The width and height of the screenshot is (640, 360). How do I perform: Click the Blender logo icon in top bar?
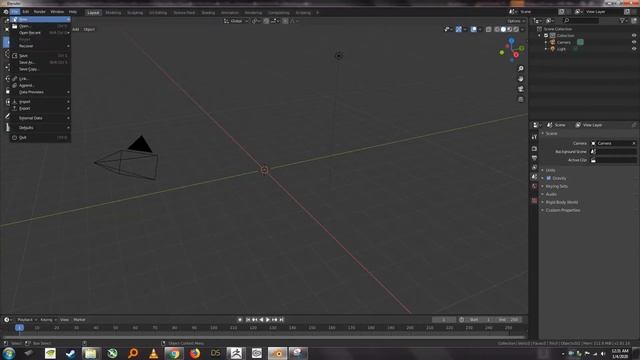[x=6, y=12]
